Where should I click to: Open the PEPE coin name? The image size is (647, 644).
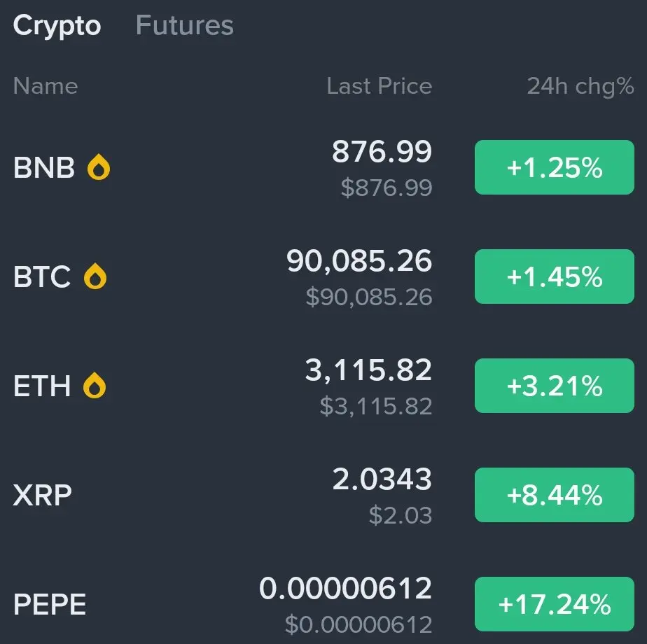point(50,604)
